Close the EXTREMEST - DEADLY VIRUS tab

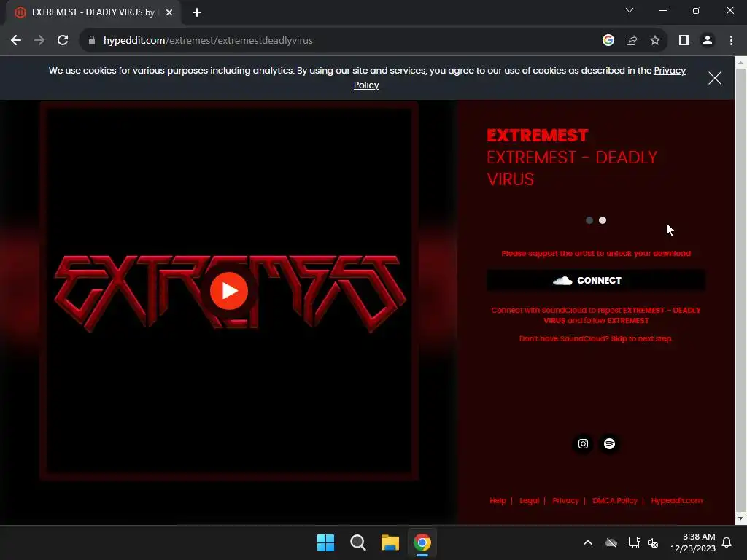[169, 12]
